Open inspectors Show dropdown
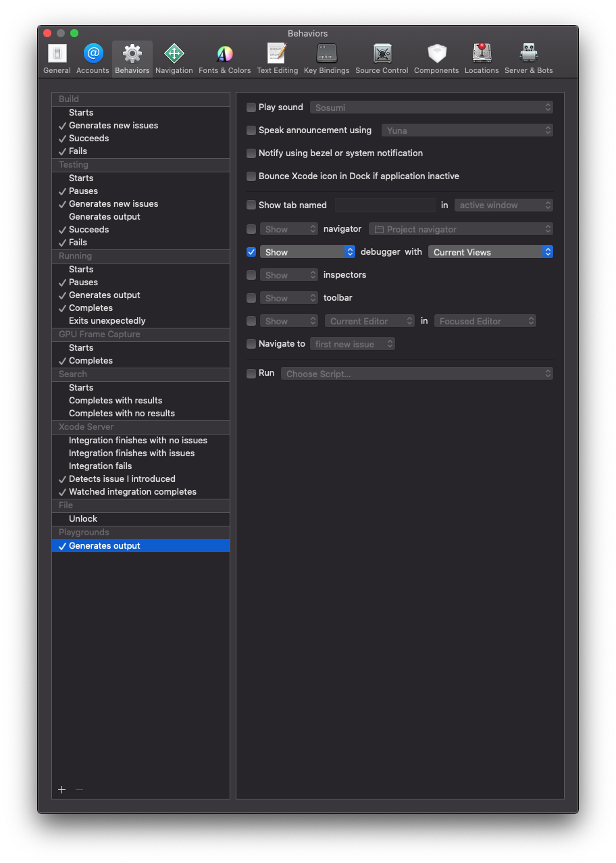The image size is (616, 863). (289, 275)
